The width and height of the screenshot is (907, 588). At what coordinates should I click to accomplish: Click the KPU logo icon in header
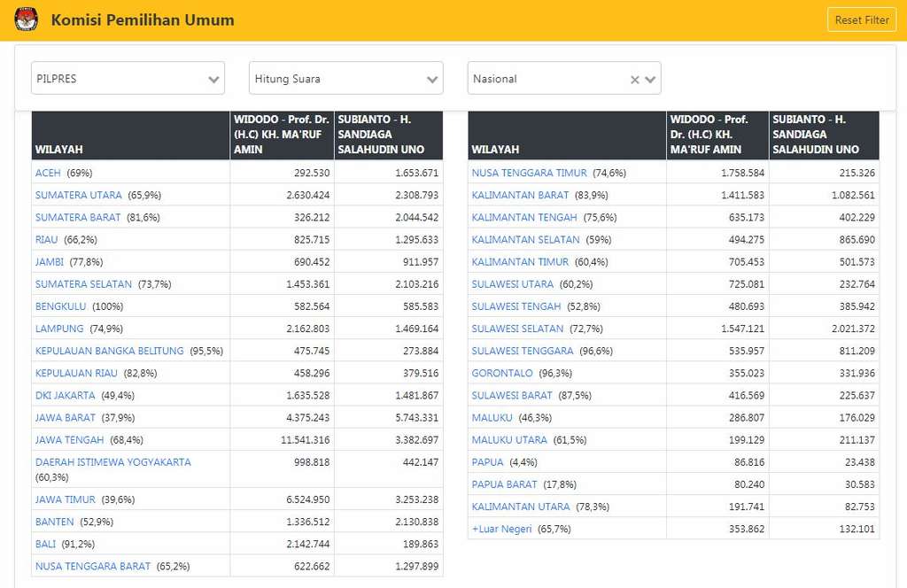[26, 19]
